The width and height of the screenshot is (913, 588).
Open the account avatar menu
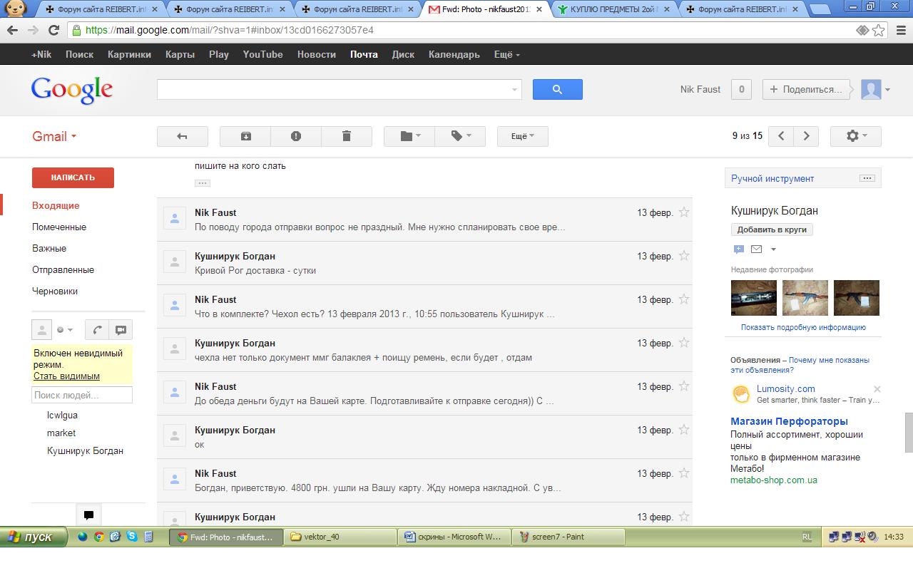876,89
